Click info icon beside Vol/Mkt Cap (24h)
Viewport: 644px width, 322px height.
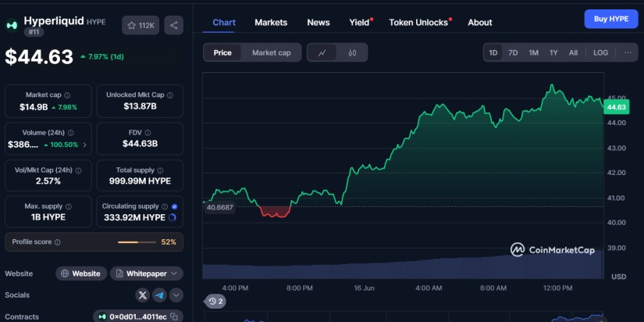click(78, 170)
